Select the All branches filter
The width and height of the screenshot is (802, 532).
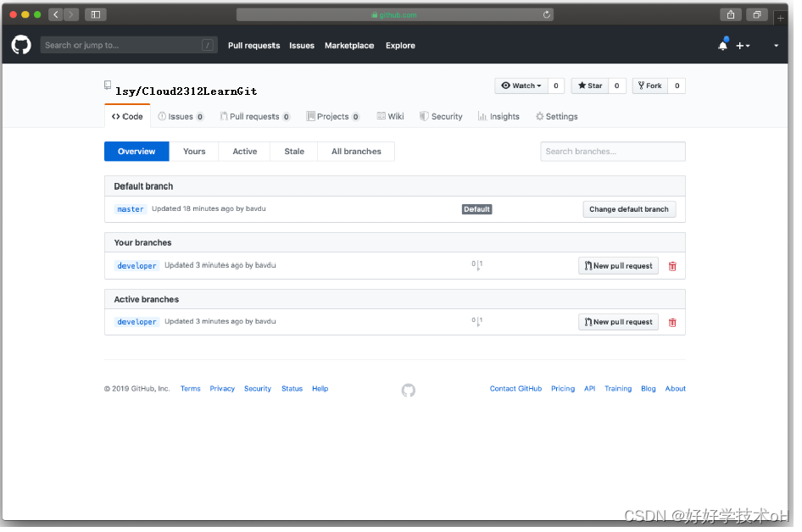coord(356,152)
